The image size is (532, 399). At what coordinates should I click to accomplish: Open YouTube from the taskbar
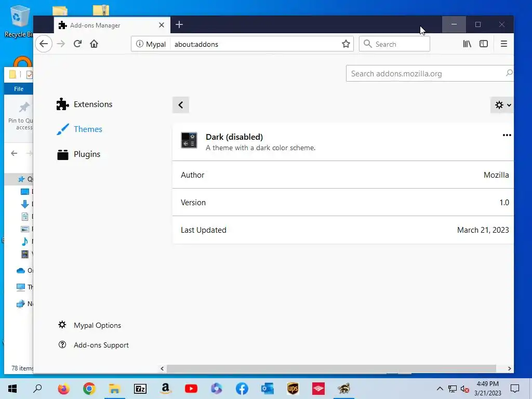pos(191,389)
